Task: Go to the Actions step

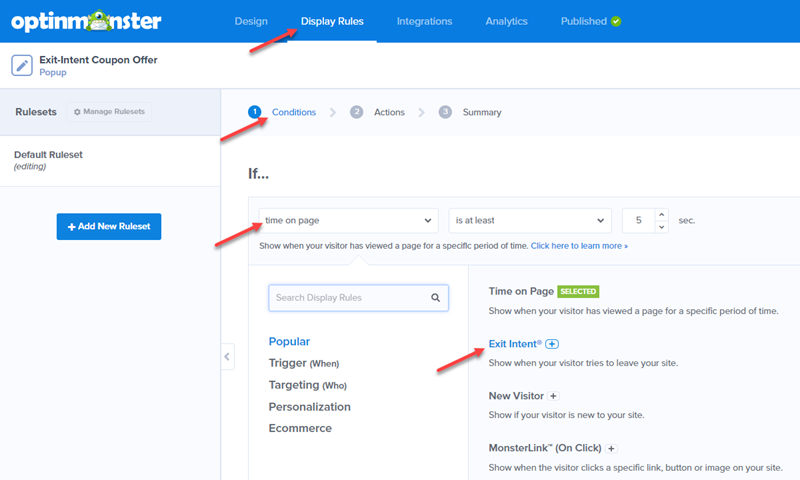Action: tap(389, 112)
